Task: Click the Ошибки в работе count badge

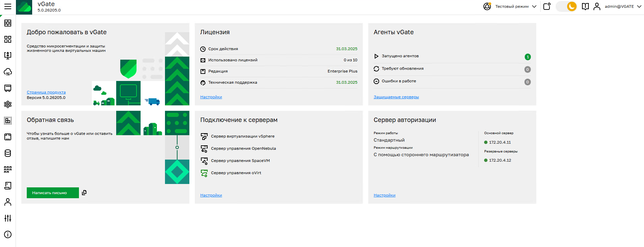Action: 527,82
